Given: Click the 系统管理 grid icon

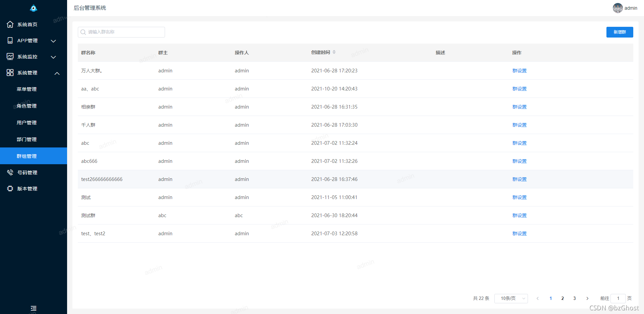Looking at the screenshot, I should (10, 73).
